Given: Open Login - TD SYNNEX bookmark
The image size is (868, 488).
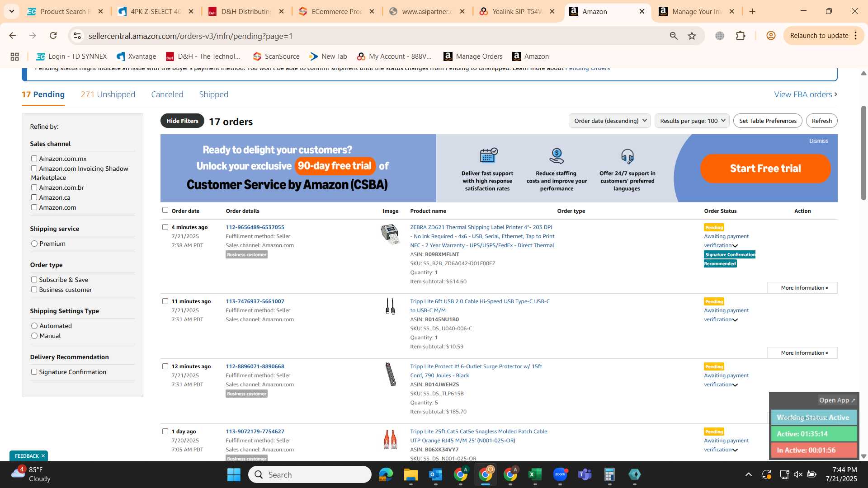Looking at the screenshot, I should [x=71, y=56].
